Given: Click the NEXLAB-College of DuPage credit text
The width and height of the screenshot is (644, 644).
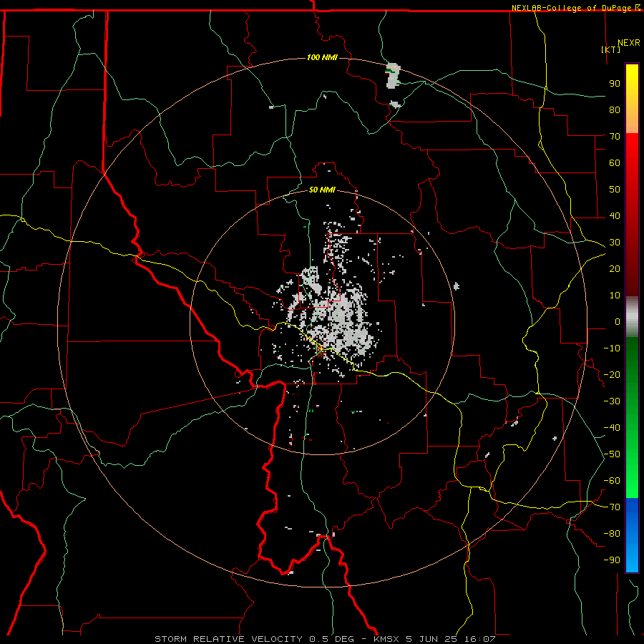Looking at the screenshot, I should 571,8.
